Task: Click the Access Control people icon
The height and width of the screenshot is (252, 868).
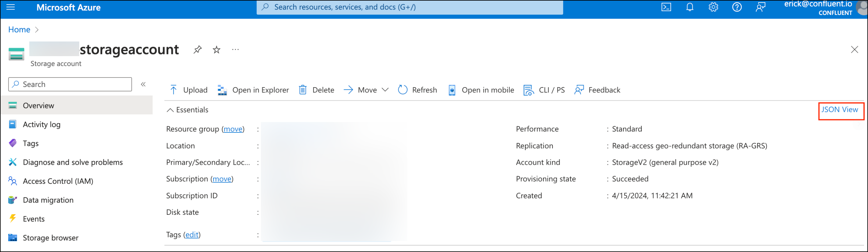Action: pyautogui.click(x=12, y=181)
